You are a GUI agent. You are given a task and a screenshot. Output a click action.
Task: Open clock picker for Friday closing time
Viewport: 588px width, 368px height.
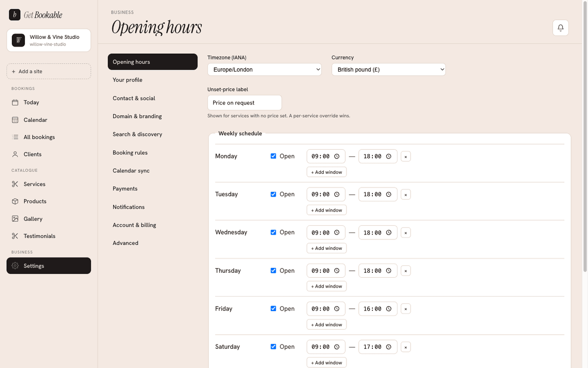click(x=389, y=309)
